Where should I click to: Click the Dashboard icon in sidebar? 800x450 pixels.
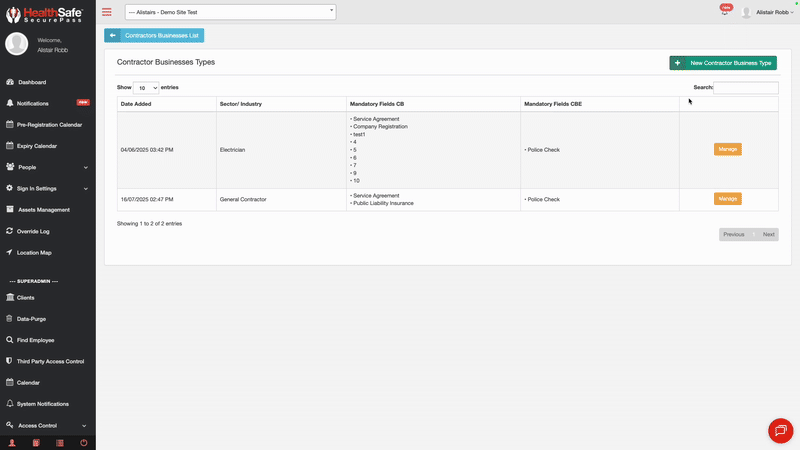pos(10,82)
